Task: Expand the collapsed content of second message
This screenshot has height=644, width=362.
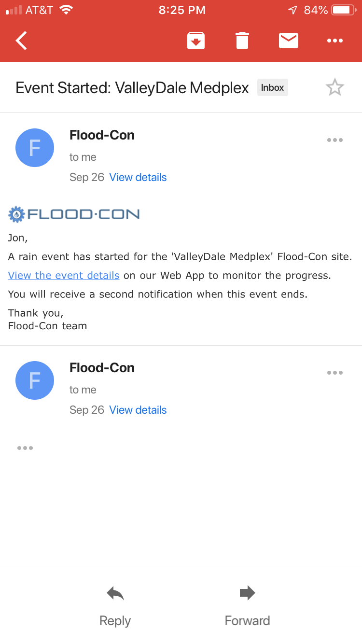Action: tap(25, 448)
